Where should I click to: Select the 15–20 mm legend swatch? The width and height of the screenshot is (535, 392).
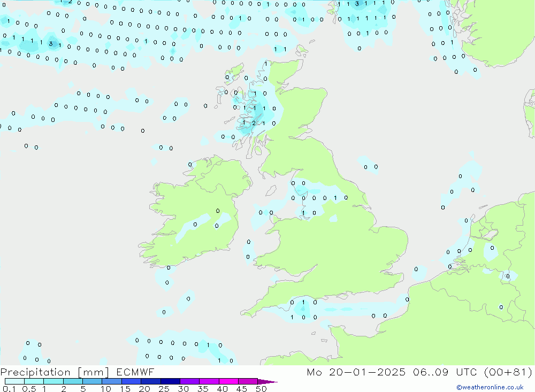click(x=131, y=381)
